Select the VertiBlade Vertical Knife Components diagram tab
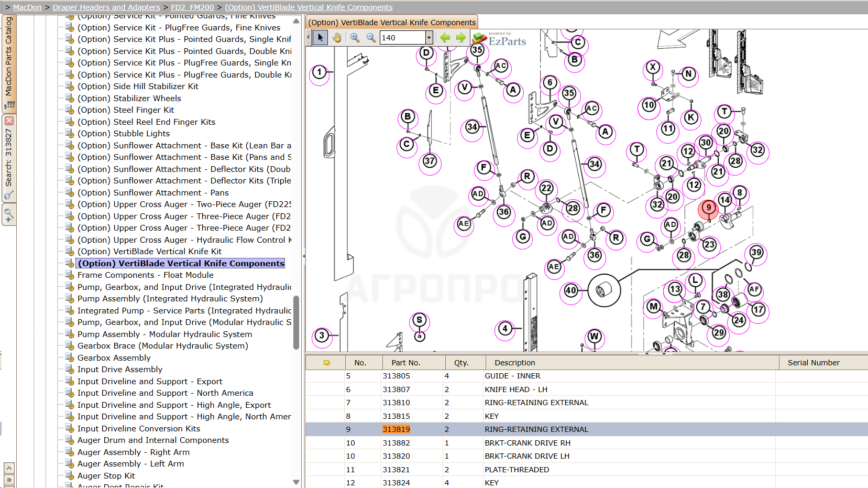868x488 pixels. [392, 23]
